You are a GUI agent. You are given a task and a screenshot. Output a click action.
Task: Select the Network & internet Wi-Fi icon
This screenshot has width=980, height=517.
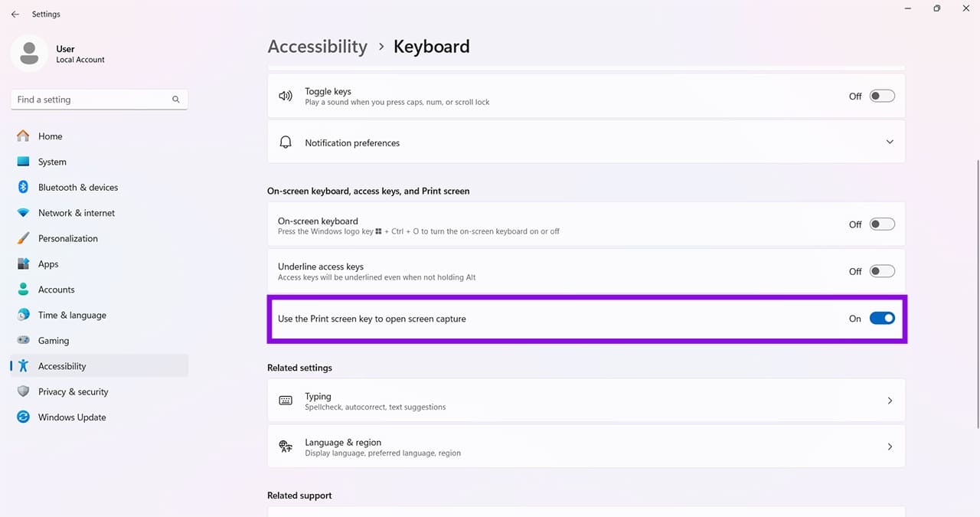coord(23,213)
